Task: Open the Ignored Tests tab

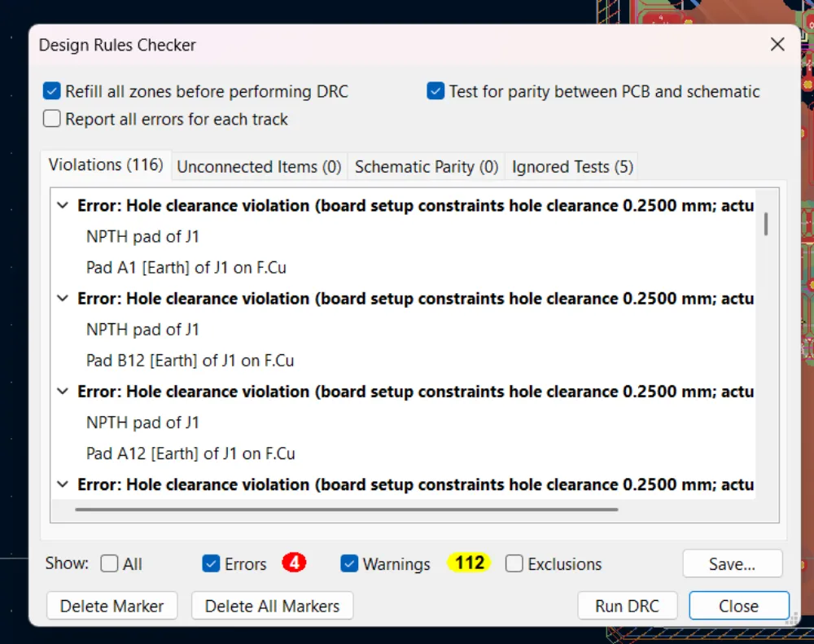Action: coord(571,167)
